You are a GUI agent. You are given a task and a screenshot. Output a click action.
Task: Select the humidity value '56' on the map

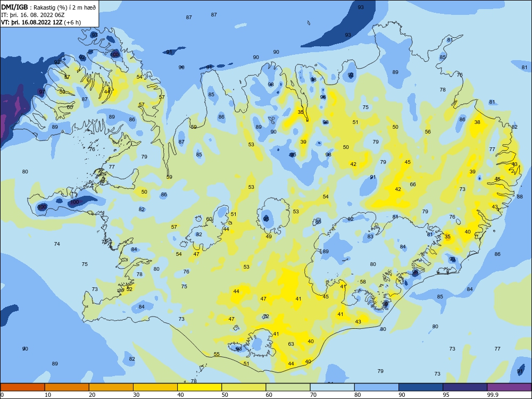tap(428, 131)
